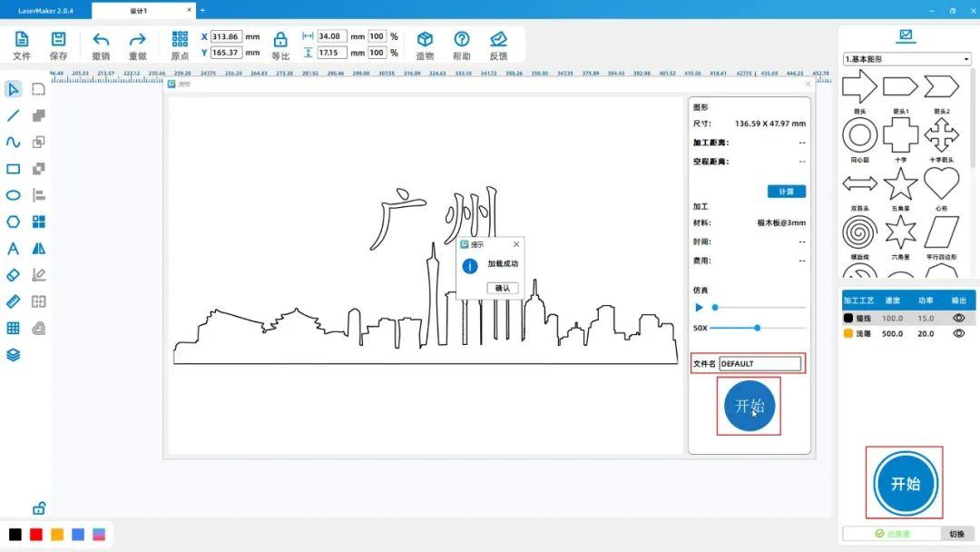This screenshot has height=552, width=980.
Task: Select the red color swatch
Action: click(36, 535)
